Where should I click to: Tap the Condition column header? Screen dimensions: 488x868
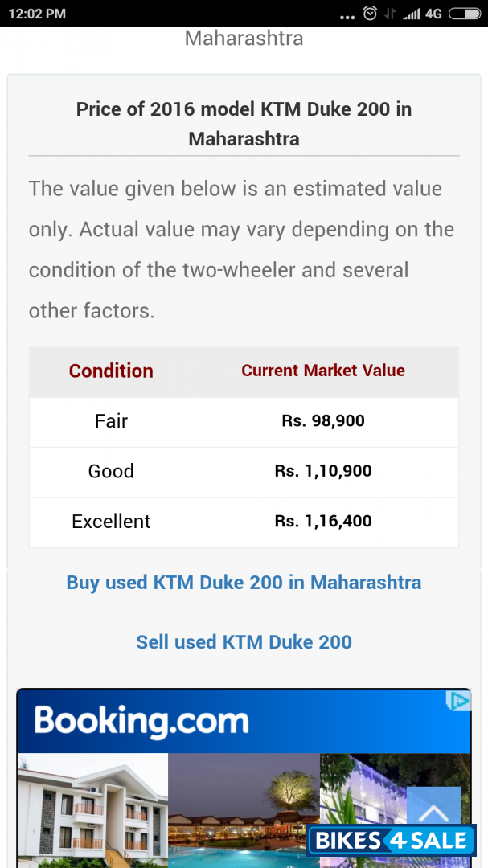(x=111, y=371)
